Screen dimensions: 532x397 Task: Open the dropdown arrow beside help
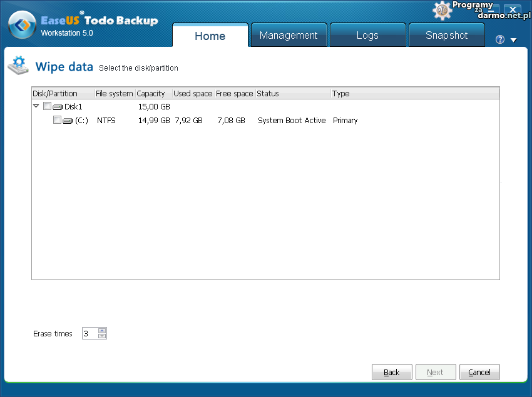pos(513,40)
